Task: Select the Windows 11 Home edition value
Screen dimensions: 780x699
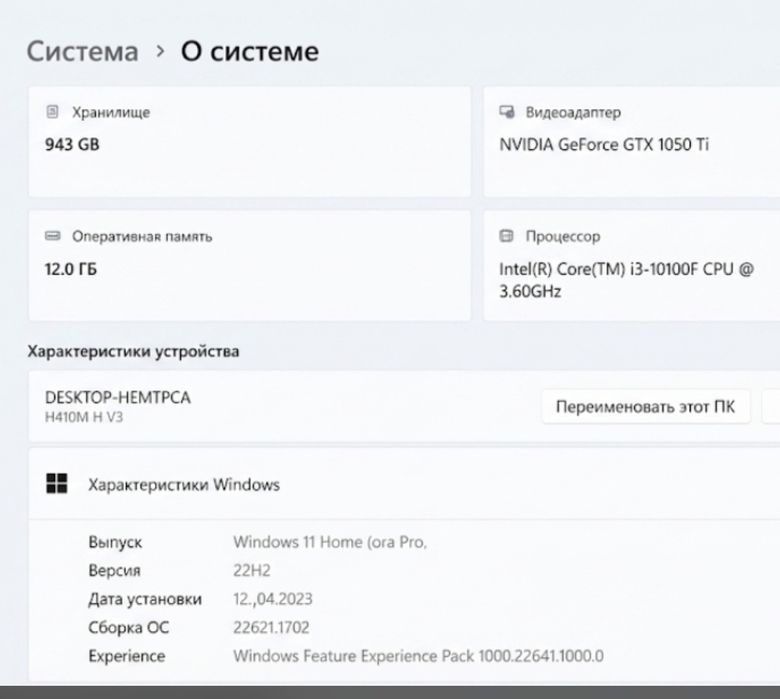Action: [330, 542]
